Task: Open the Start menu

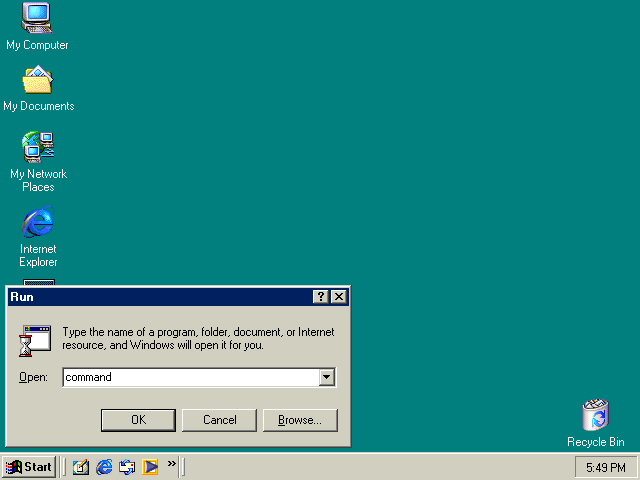Action: (x=29, y=467)
